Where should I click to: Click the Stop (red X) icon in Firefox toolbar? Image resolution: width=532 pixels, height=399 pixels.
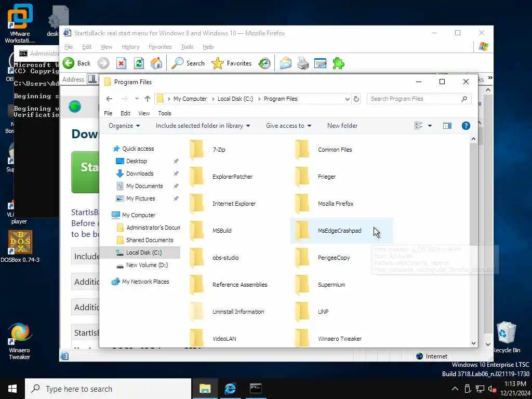(121, 63)
